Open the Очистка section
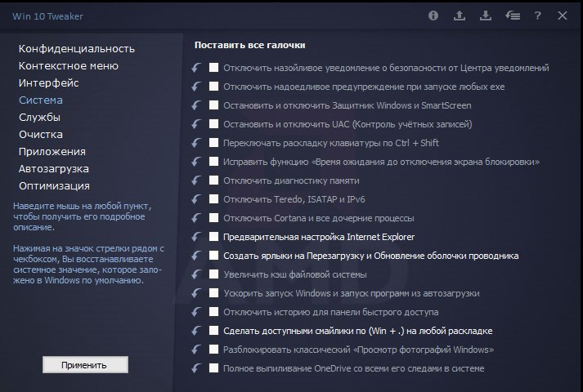 point(41,135)
